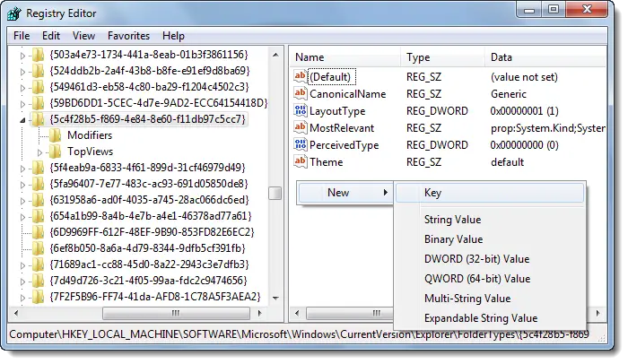Screen dimensions: 628x364
Task: Choose DWORD (32-bit) Value
Action: click(490, 259)
